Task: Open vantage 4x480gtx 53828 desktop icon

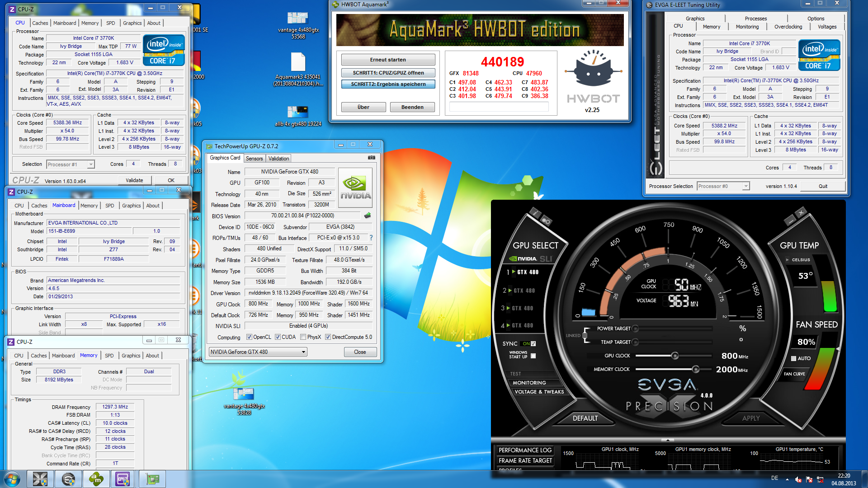Action: point(244,401)
